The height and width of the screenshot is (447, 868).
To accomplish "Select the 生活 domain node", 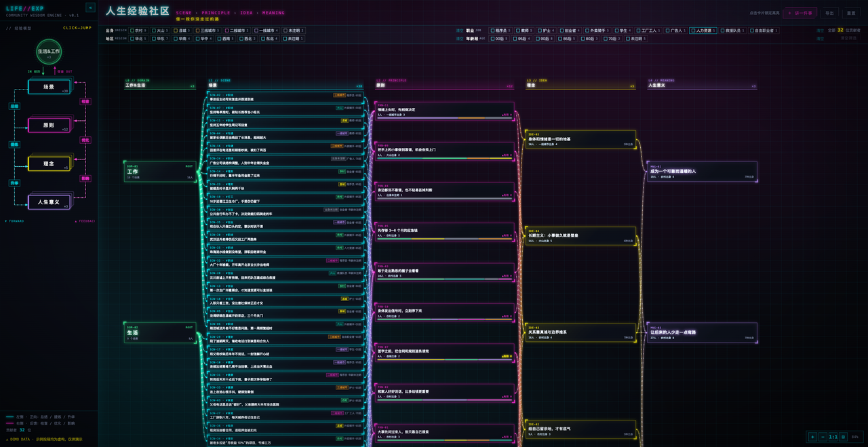I will pyautogui.click(x=160, y=332).
